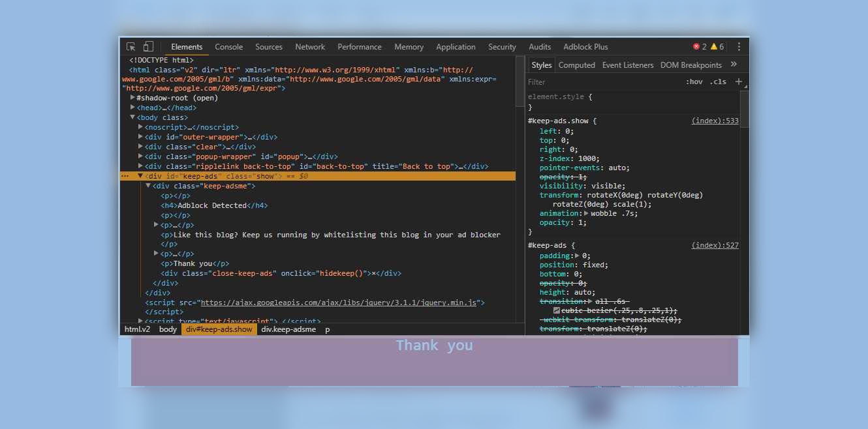Open the Performance tab
This screenshot has height=429, width=868.
pos(360,47)
